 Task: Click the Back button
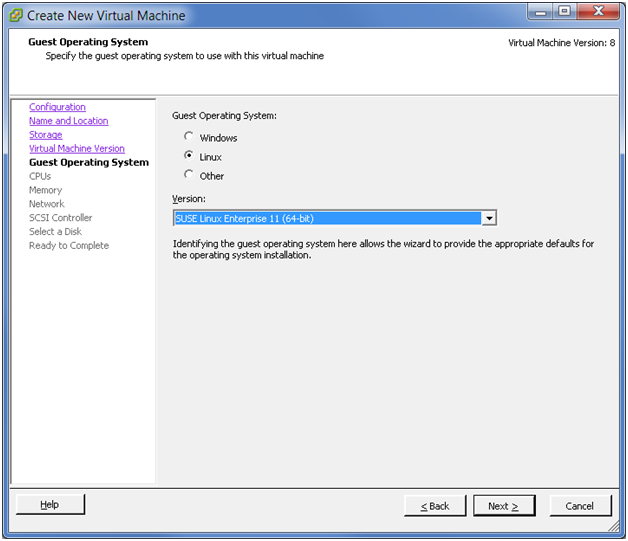coord(435,506)
